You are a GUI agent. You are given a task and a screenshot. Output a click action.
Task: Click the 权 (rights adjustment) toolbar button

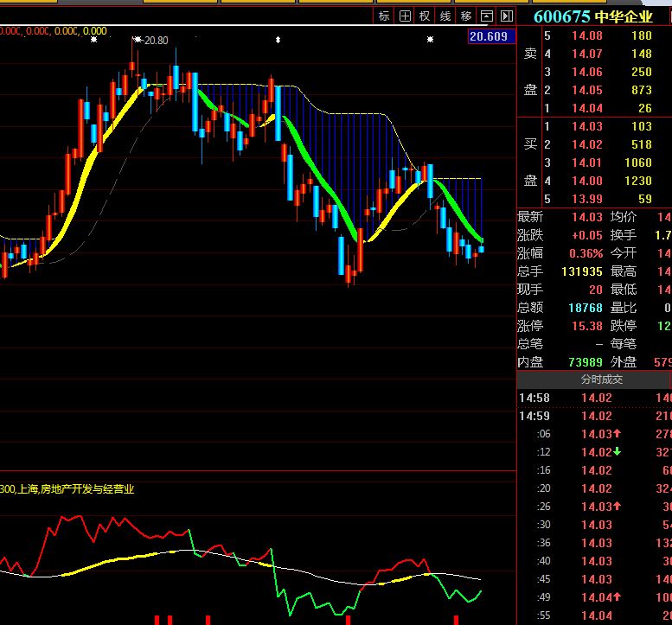click(x=425, y=16)
